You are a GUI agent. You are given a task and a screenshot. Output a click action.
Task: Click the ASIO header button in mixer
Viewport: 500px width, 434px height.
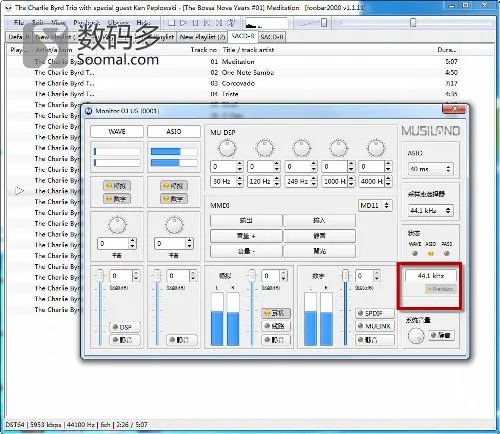174,131
